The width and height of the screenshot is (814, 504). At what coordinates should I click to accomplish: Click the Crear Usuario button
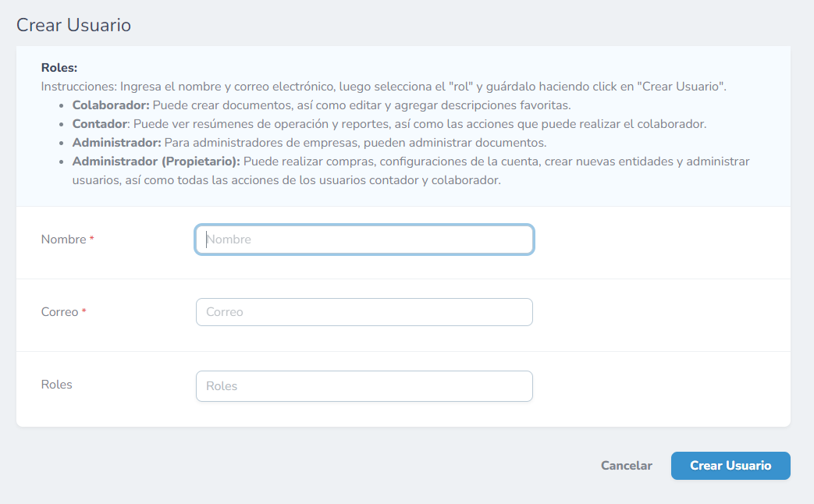(x=730, y=465)
